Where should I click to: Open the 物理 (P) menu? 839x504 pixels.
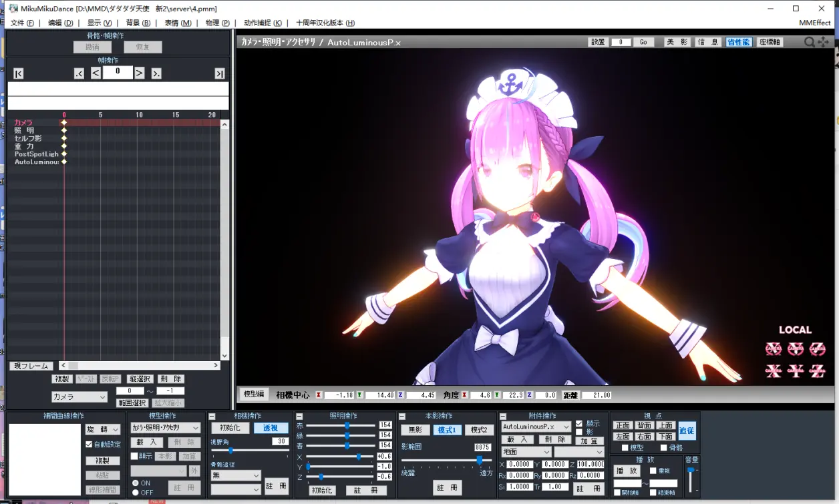(217, 23)
